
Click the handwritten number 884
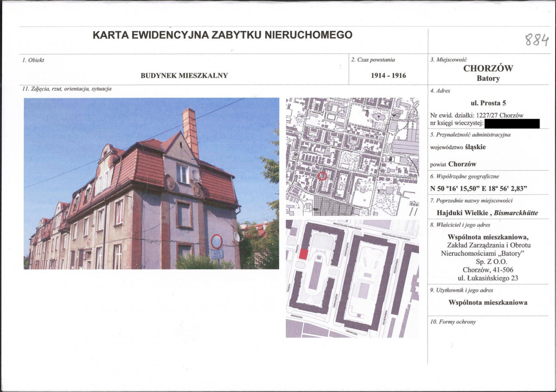tap(537, 39)
